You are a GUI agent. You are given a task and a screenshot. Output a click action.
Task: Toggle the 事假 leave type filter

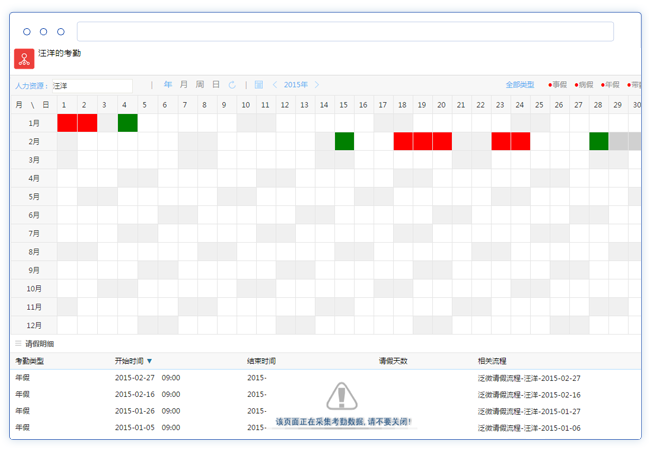pos(557,85)
